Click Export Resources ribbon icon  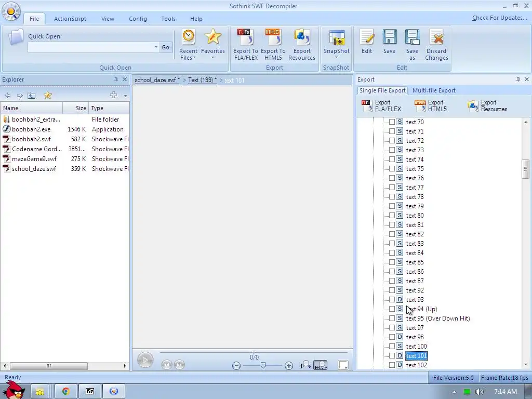coord(302,45)
